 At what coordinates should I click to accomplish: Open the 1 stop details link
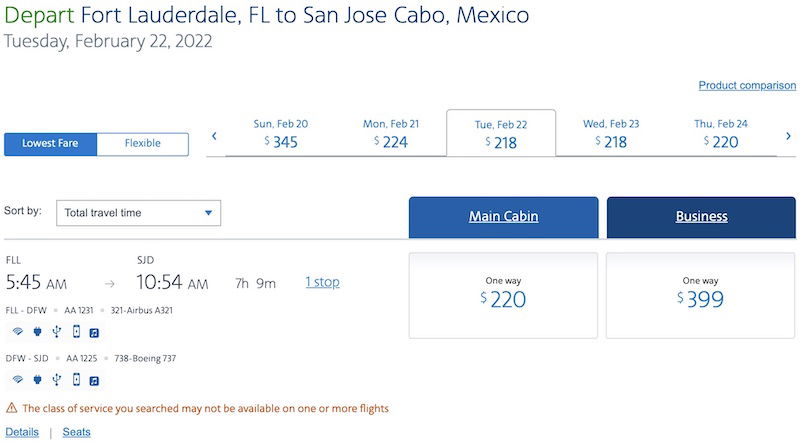point(322,282)
